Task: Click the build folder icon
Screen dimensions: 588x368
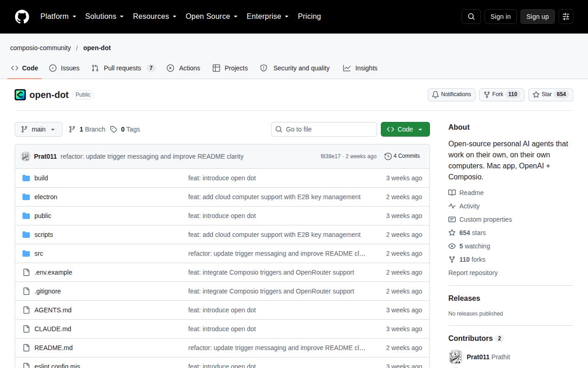Action: (26, 178)
